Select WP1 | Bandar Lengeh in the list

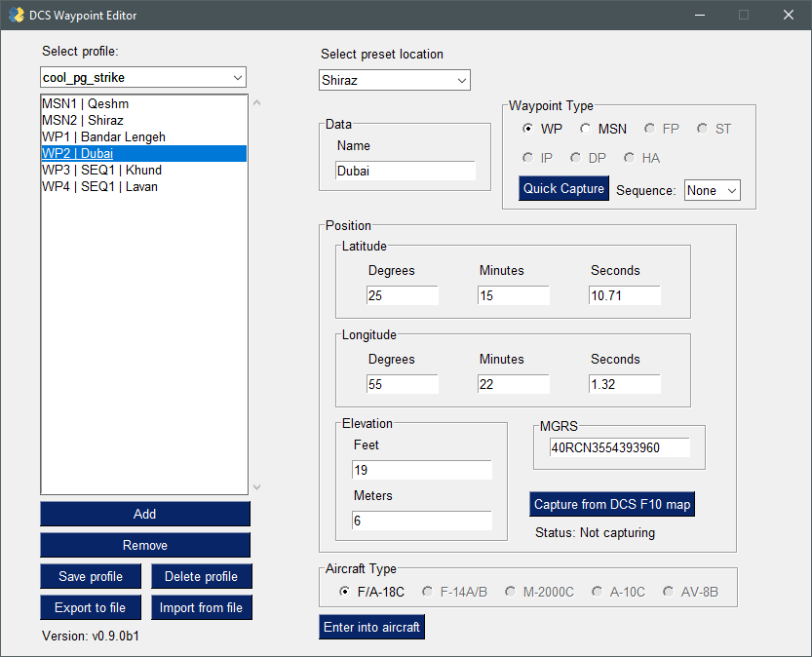click(x=103, y=136)
